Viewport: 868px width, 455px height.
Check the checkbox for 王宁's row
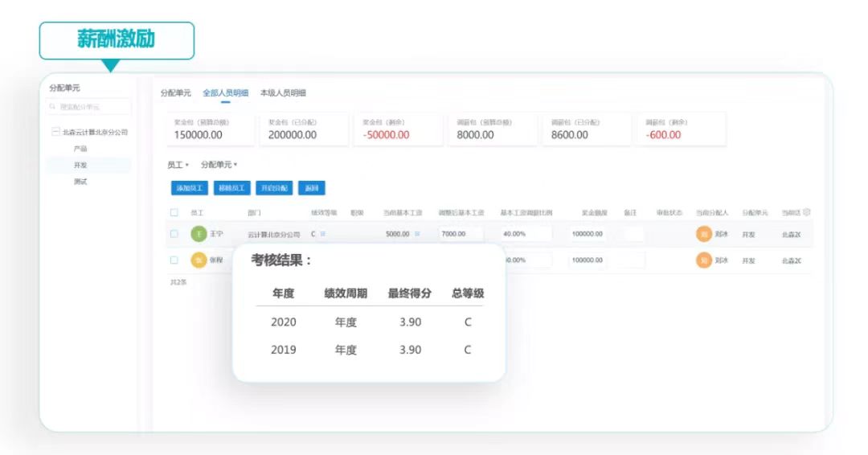point(174,234)
